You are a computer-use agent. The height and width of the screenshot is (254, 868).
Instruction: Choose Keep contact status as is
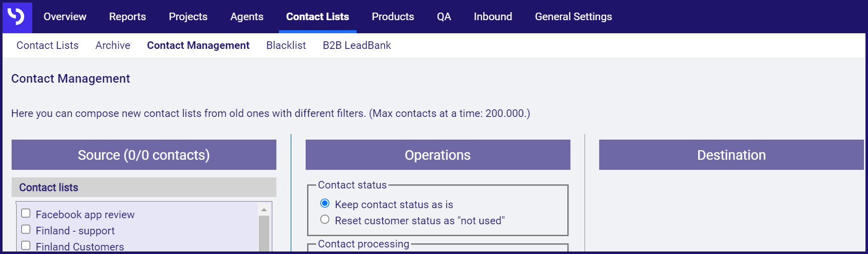[325, 203]
